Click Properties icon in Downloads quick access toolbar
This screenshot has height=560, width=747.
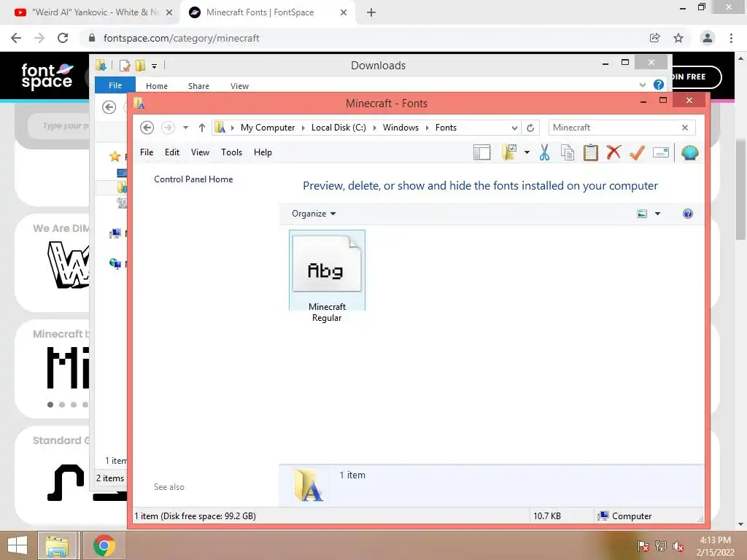125,65
